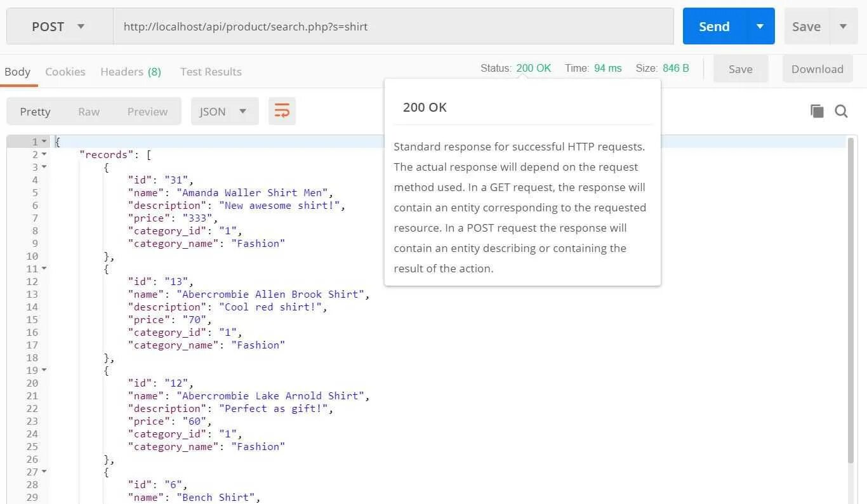Click the response body vertical scrollbar

coord(851,300)
